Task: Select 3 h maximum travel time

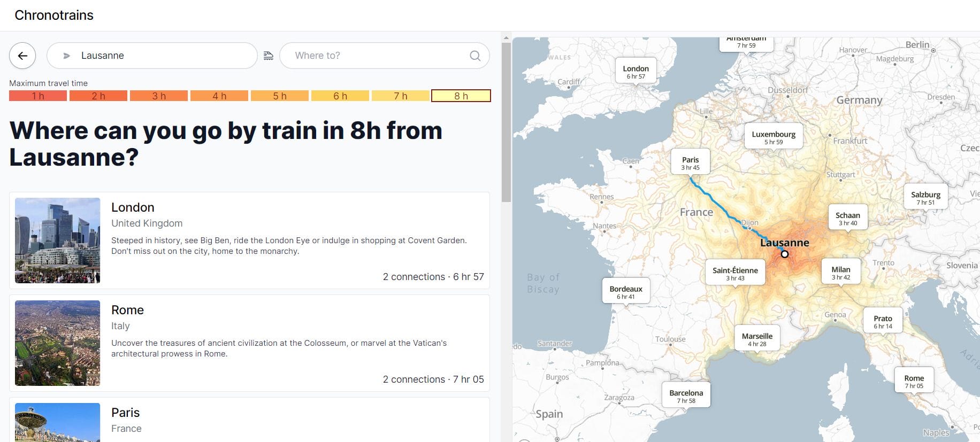Action: pos(159,96)
